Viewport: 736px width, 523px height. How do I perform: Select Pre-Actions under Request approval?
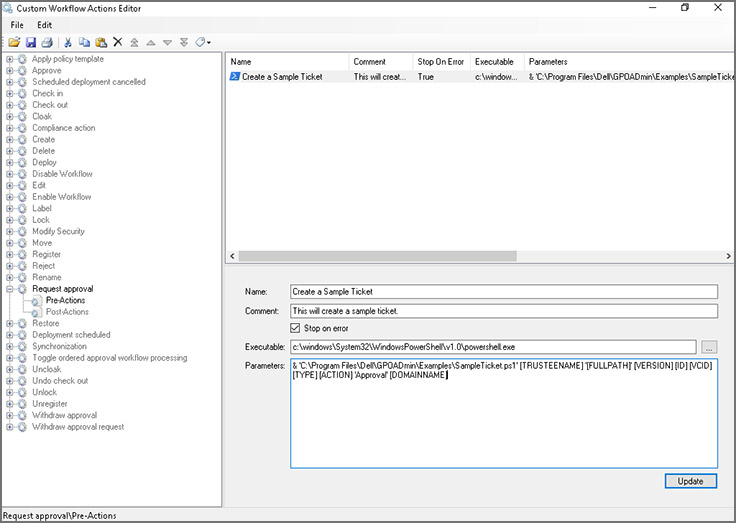tap(66, 300)
